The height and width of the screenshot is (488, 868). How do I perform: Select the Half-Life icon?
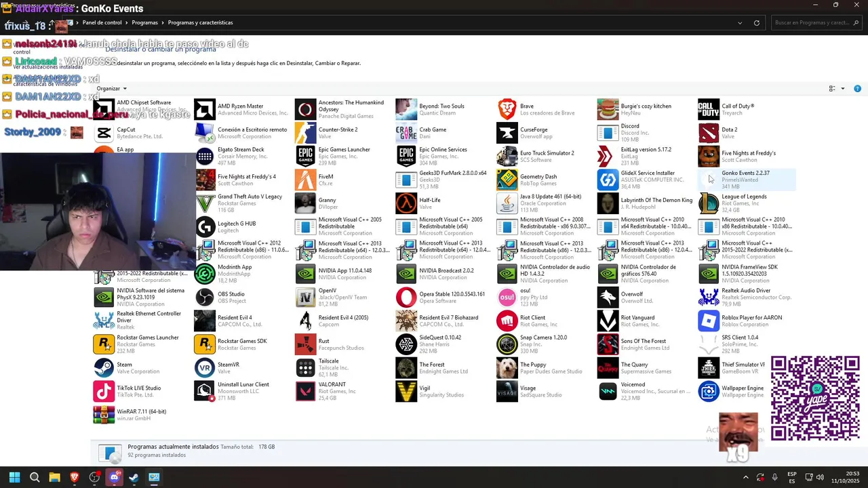click(406, 203)
